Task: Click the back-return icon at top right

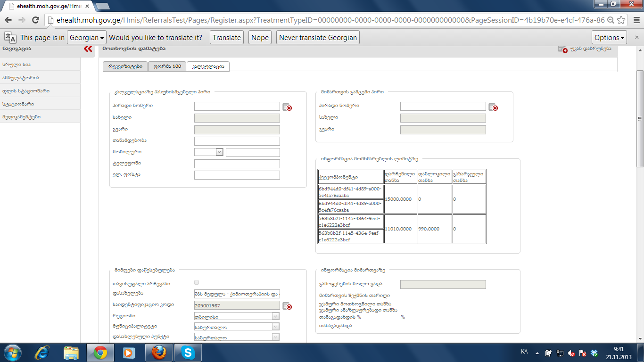Action: pyautogui.click(x=562, y=49)
